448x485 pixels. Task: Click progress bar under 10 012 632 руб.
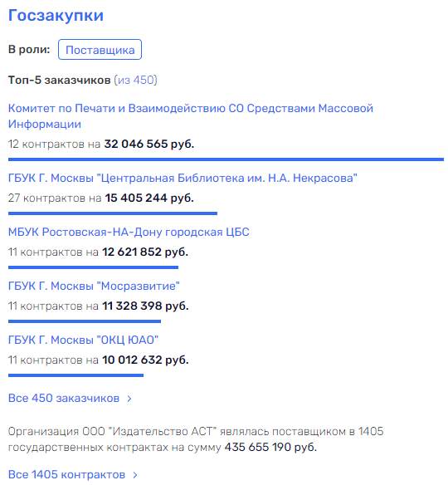[75, 375]
